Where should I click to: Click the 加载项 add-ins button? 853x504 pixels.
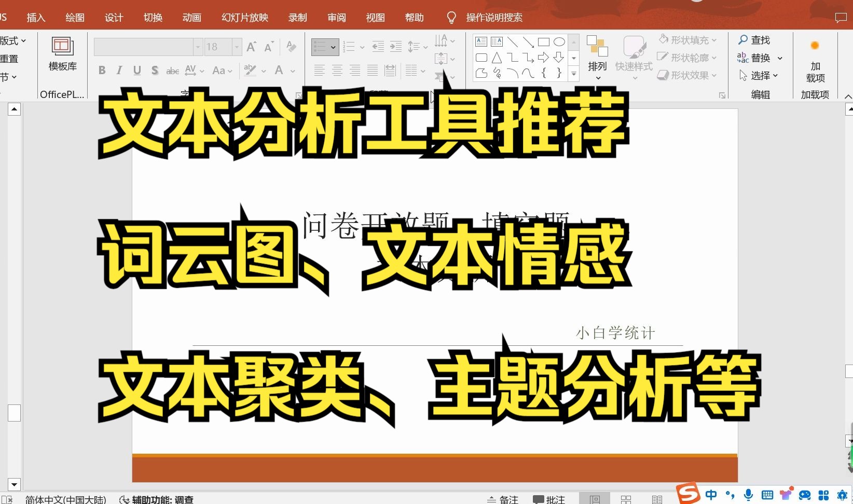815,61
